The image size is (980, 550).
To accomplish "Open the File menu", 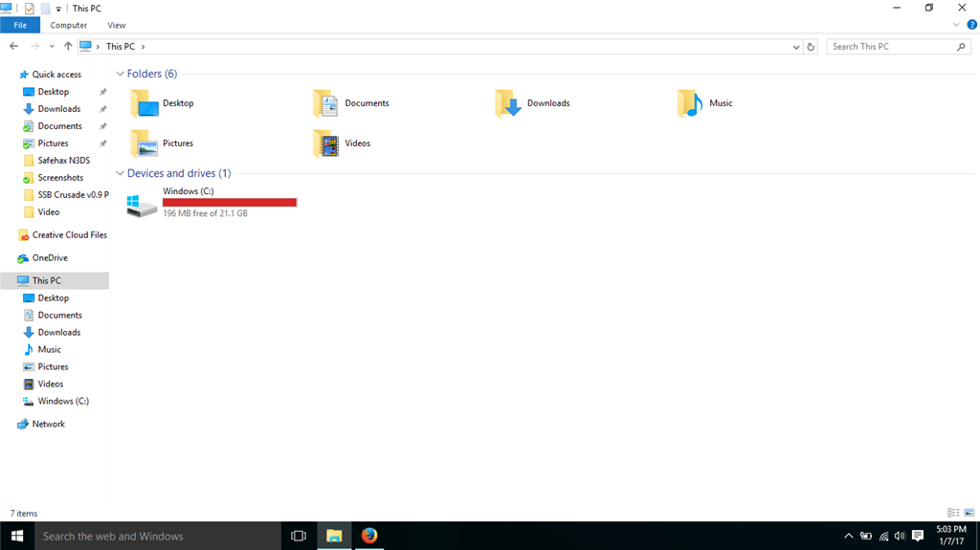I will tap(20, 25).
